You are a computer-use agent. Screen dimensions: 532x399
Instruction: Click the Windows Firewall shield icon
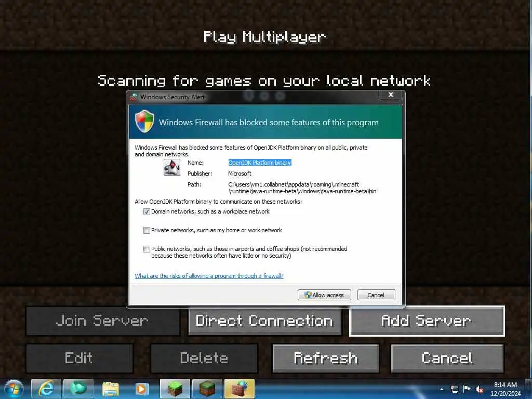click(144, 121)
